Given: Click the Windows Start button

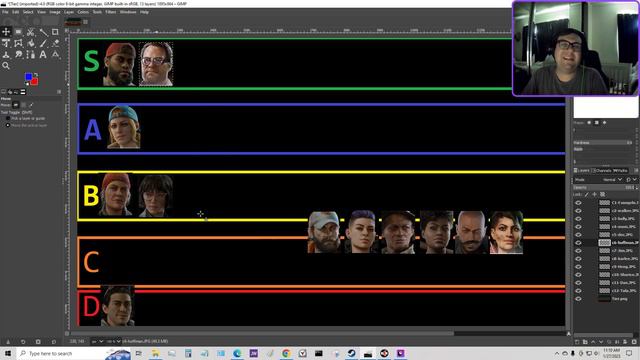Looking at the screenshot, I should tap(8, 353).
